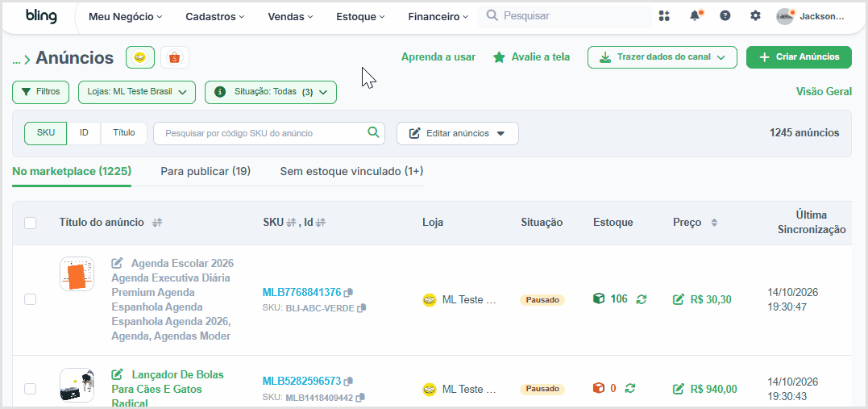Expand Cadastros menu
Image resolution: width=868 pixels, height=409 pixels.
(x=215, y=17)
